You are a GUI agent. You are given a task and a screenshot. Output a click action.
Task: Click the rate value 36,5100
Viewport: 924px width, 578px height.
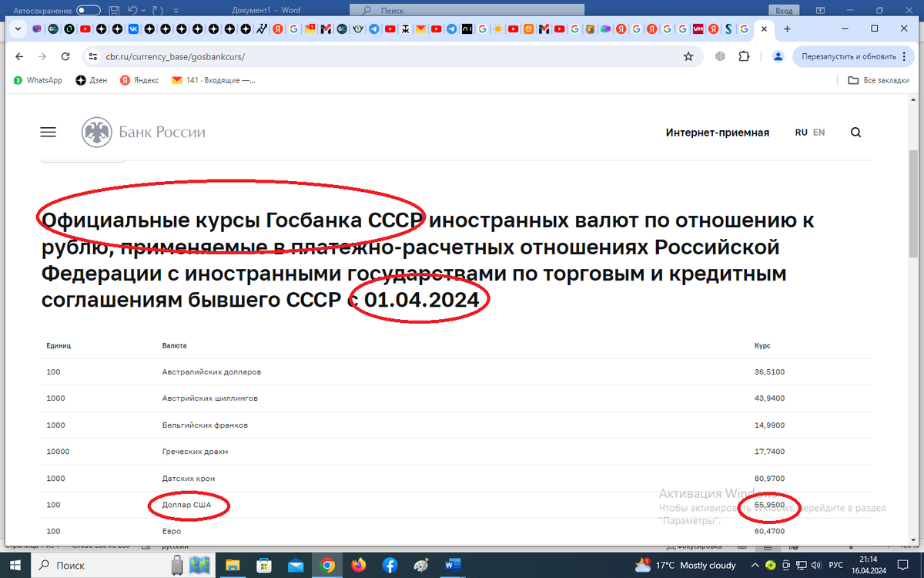(x=769, y=371)
